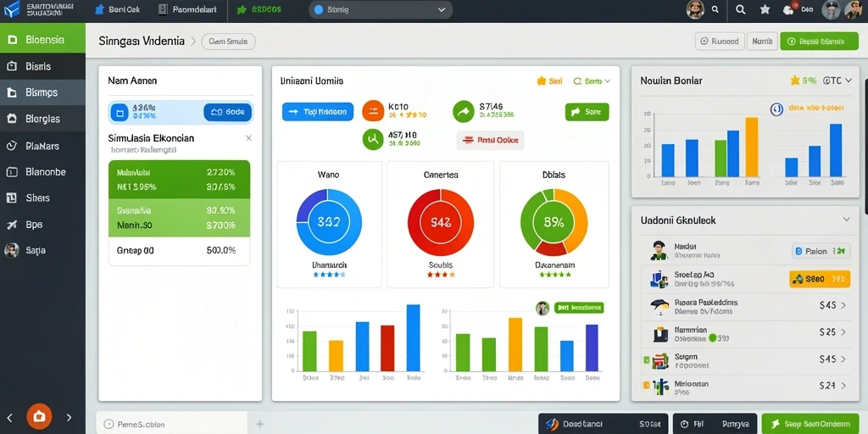Select Bismpe in the left sidebar
Viewport: 868px width, 434px height.
42,92
